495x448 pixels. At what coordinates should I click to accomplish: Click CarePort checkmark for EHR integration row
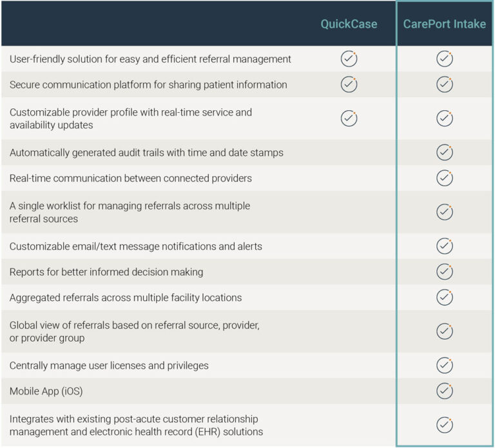[445, 425]
